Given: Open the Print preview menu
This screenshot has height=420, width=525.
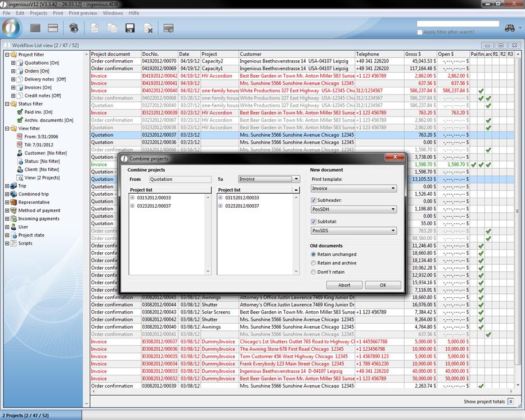Looking at the screenshot, I should pyautogui.click(x=83, y=13).
